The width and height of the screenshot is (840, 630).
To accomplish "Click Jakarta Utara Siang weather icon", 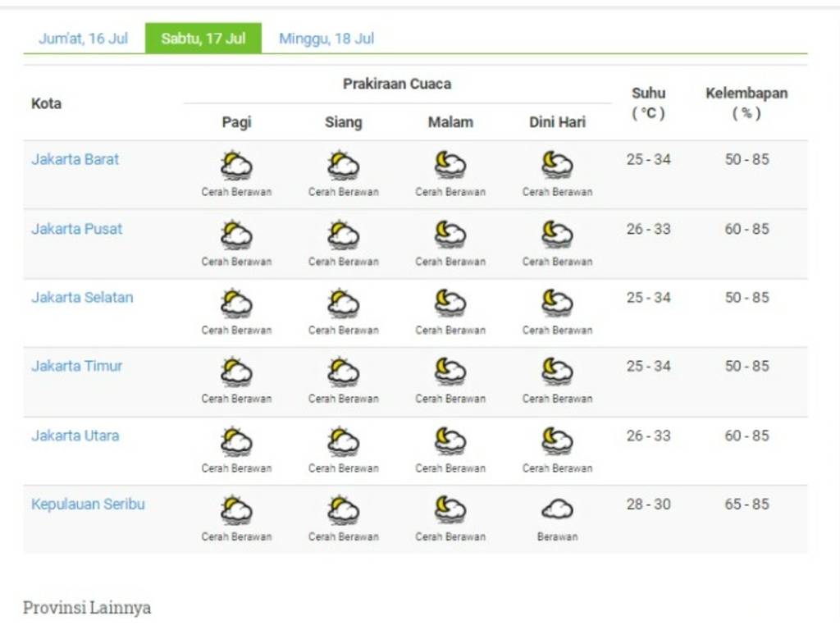I will [344, 441].
